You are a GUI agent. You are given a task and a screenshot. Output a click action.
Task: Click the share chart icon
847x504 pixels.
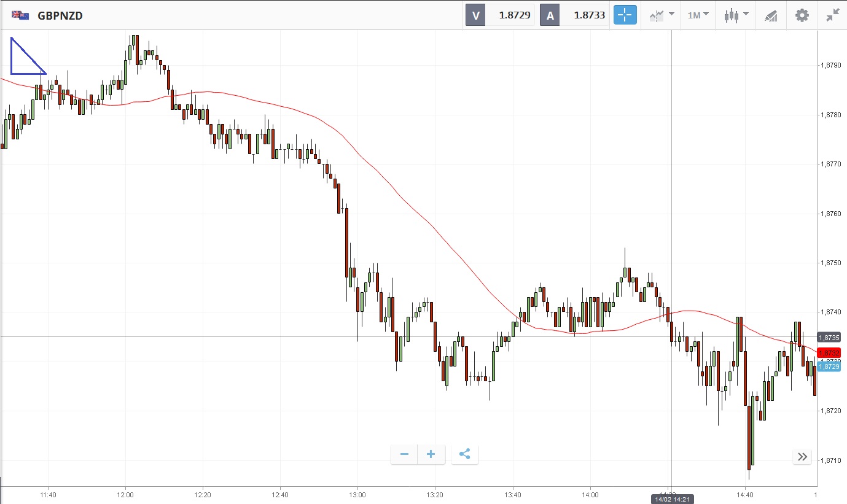click(x=465, y=454)
